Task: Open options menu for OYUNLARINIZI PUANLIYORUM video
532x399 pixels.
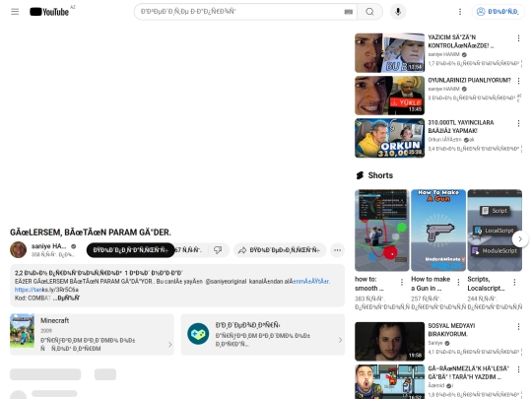Action: point(518,81)
